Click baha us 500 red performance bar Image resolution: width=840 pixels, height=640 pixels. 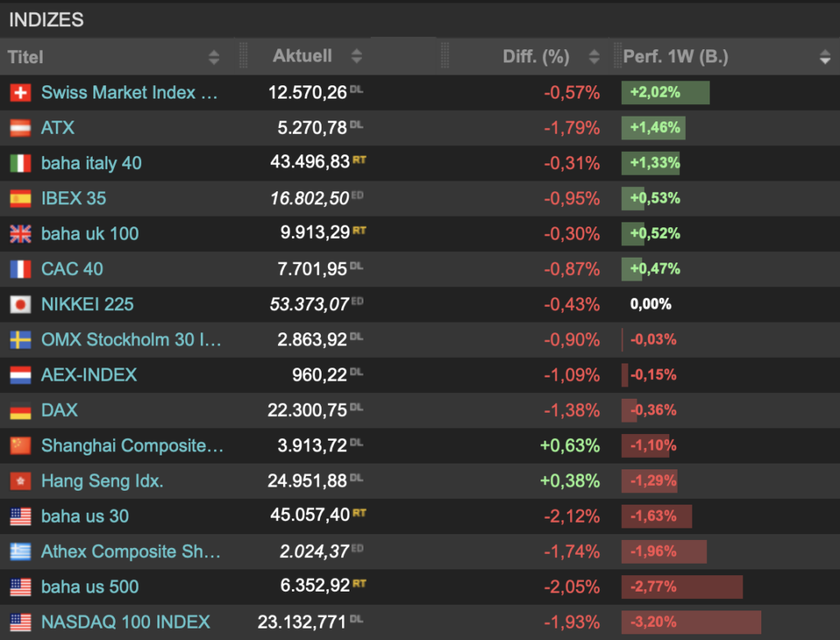(x=682, y=587)
